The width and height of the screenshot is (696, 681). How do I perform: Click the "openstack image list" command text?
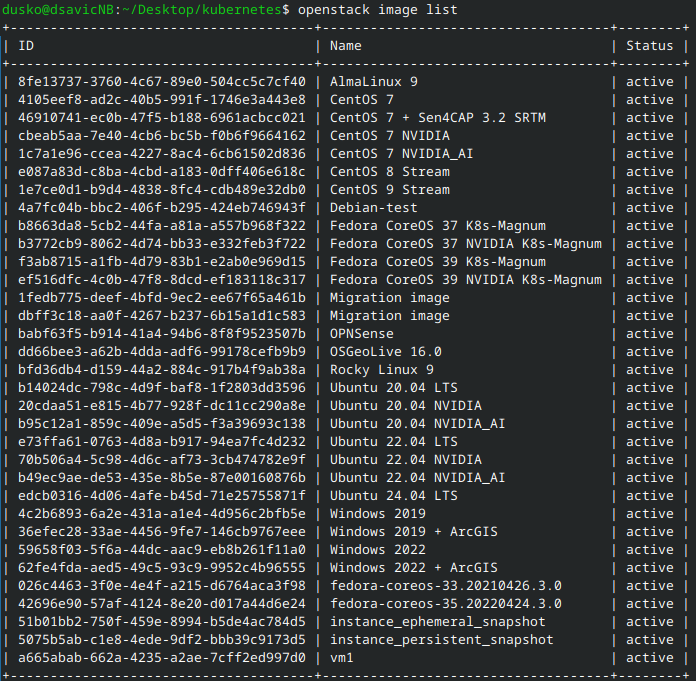(x=377, y=10)
